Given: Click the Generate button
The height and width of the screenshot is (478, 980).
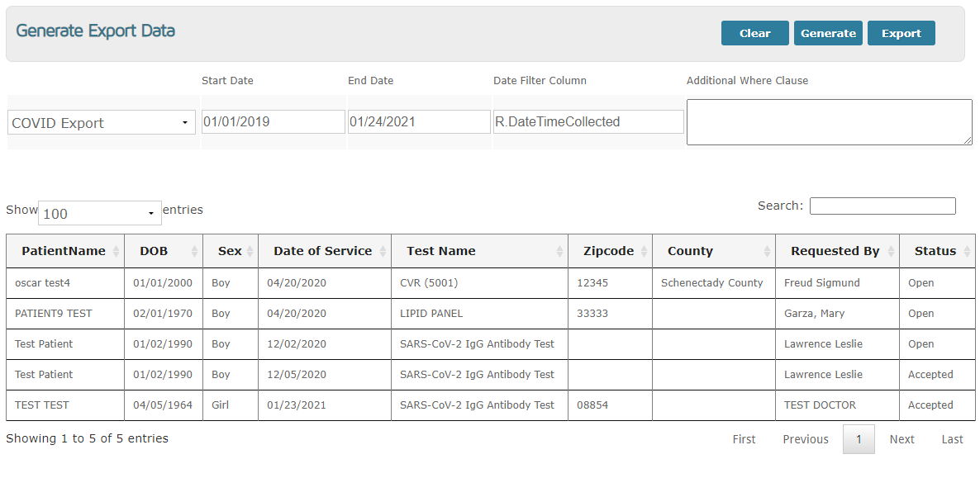Looking at the screenshot, I should pyautogui.click(x=828, y=33).
